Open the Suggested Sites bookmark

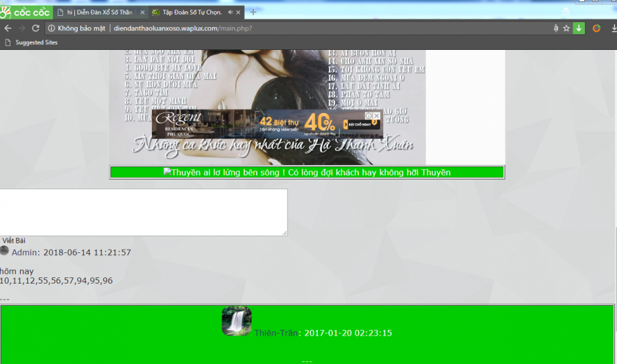click(36, 42)
